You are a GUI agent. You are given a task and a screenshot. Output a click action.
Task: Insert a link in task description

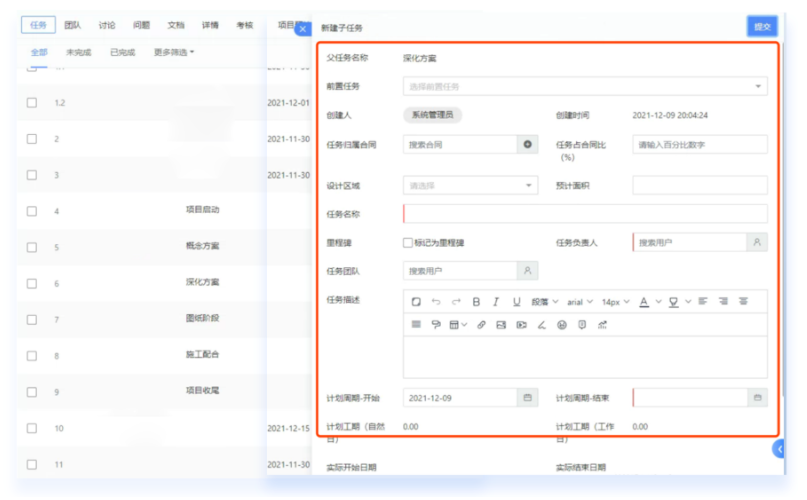481,325
